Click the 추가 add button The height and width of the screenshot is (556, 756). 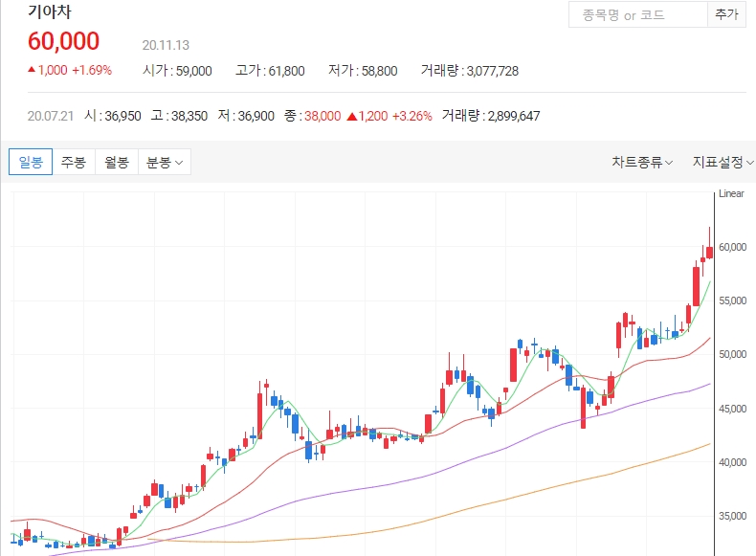pyautogui.click(x=726, y=15)
